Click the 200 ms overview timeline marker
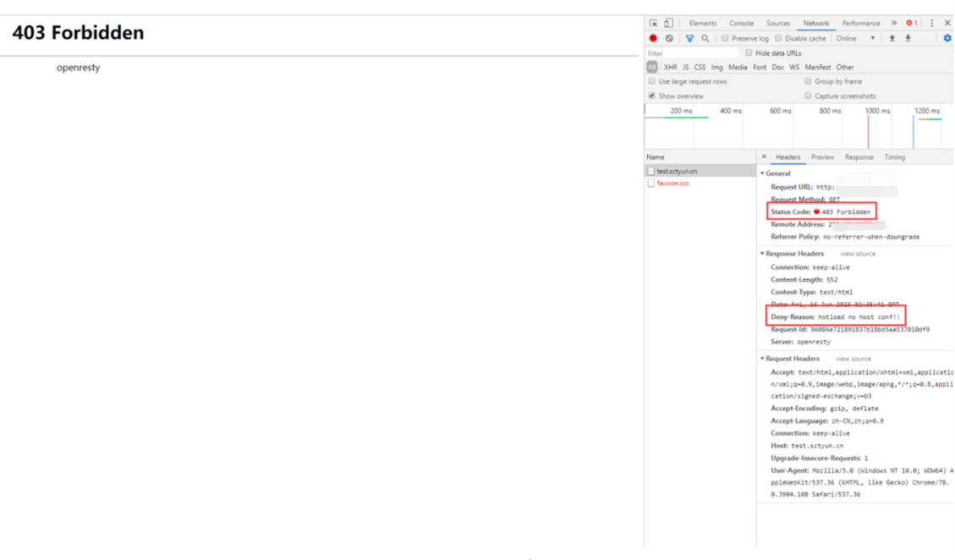 [681, 111]
